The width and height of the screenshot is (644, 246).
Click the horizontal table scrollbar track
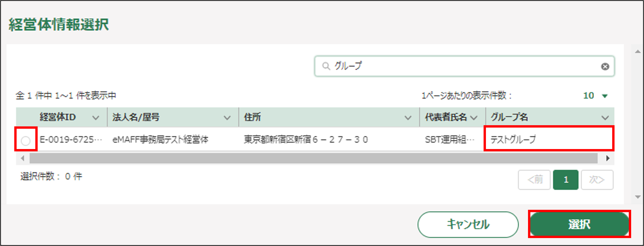point(314,158)
